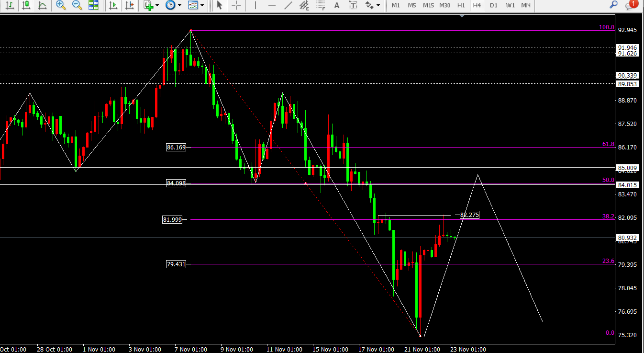
Task: Switch to M15 timeframe
Action: (428, 5)
